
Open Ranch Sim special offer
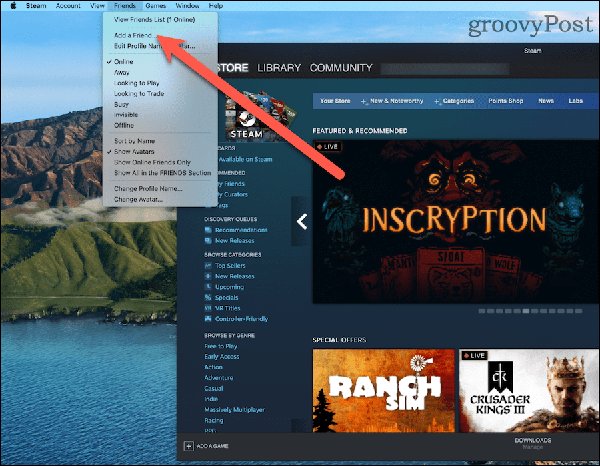[384, 391]
